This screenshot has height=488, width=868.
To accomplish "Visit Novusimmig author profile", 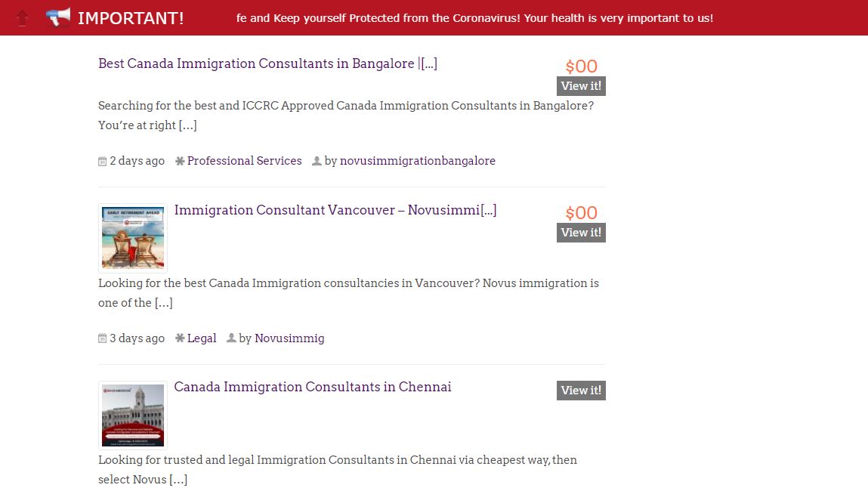I will [289, 338].
